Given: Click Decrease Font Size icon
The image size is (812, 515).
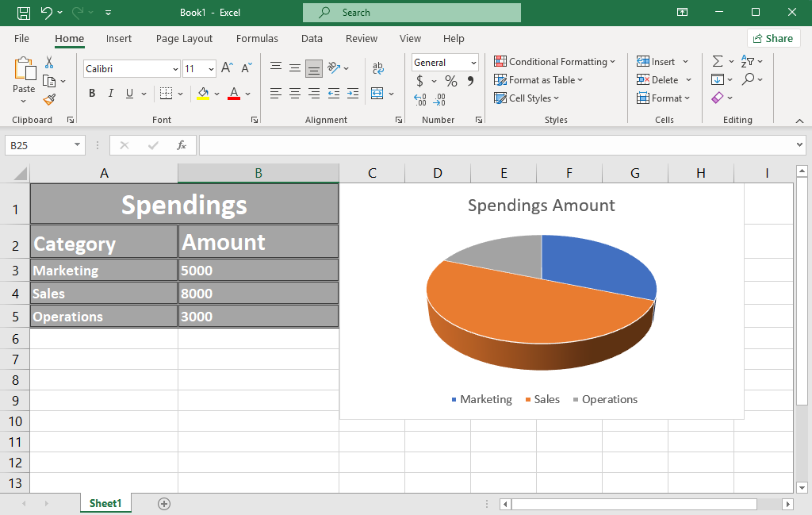Looking at the screenshot, I should pyautogui.click(x=247, y=68).
